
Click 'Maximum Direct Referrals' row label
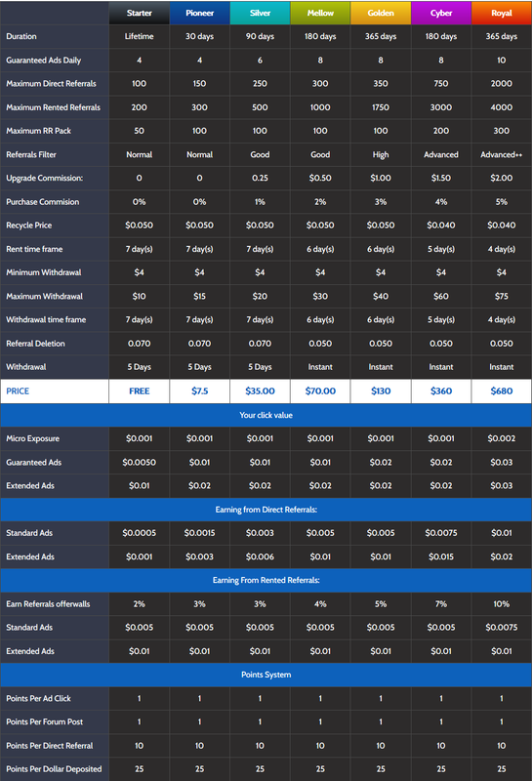51,84
